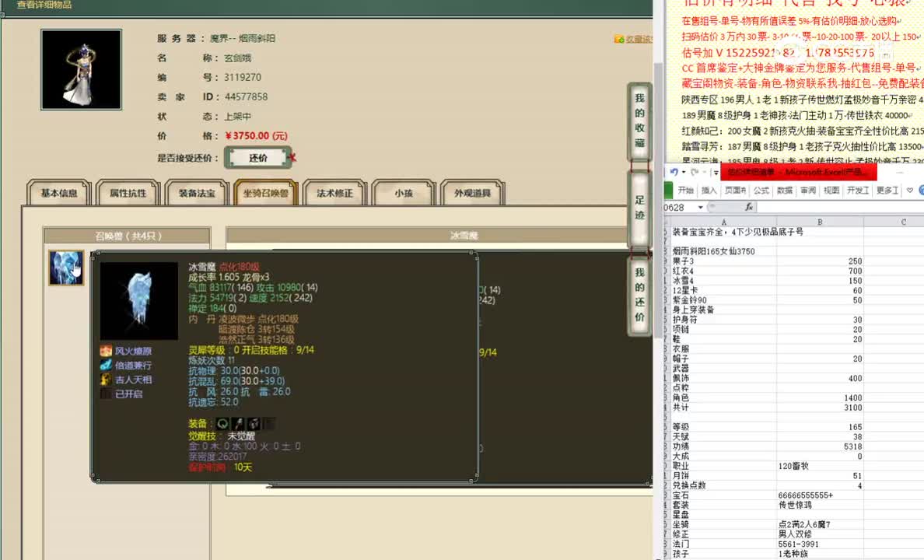
Task: Click the Excel cell labeled 果子3
Action: [x=723, y=261]
